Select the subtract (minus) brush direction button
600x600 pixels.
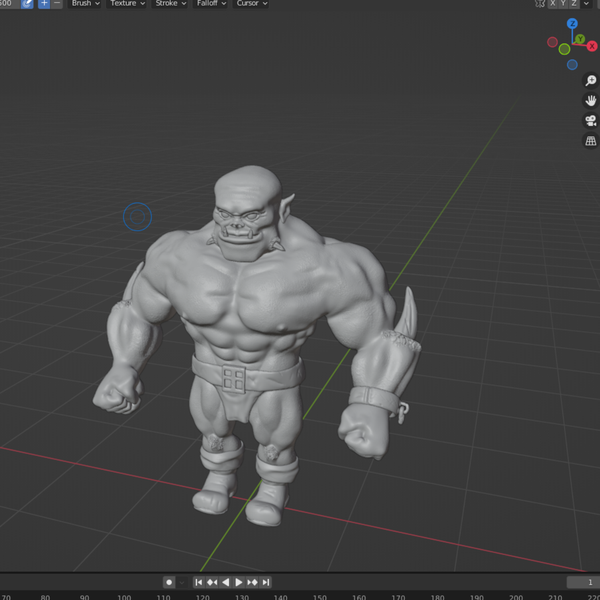tap(57, 4)
